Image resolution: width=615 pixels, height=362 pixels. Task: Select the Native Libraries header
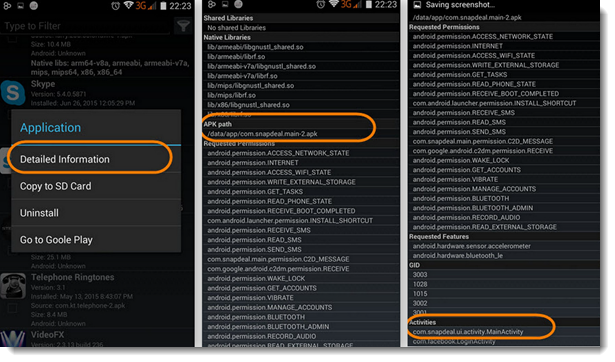(x=227, y=37)
